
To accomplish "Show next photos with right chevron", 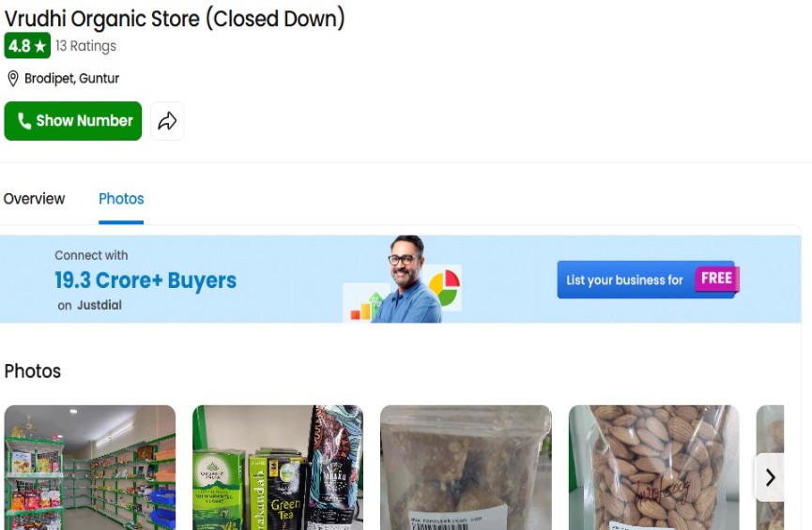I will 770,477.
